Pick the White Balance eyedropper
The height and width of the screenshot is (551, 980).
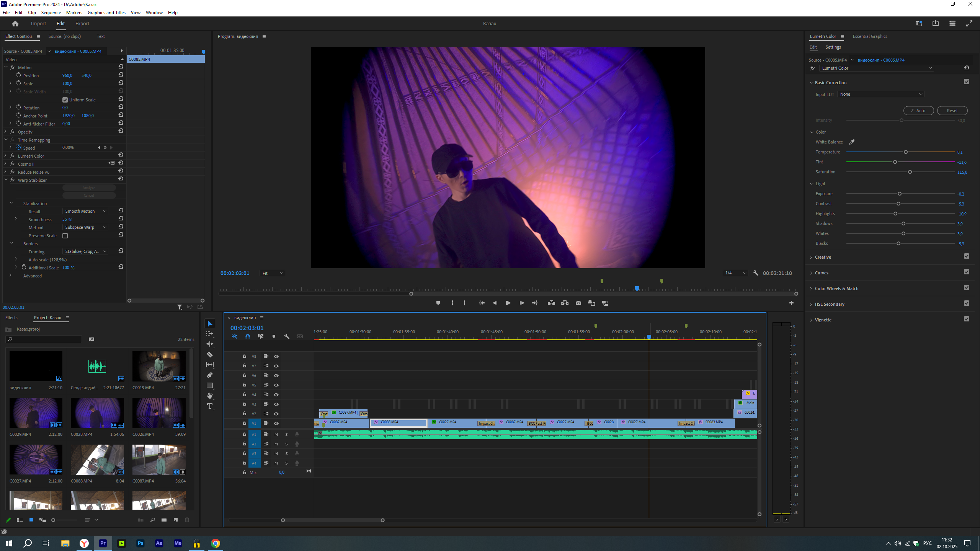coord(852,142)
